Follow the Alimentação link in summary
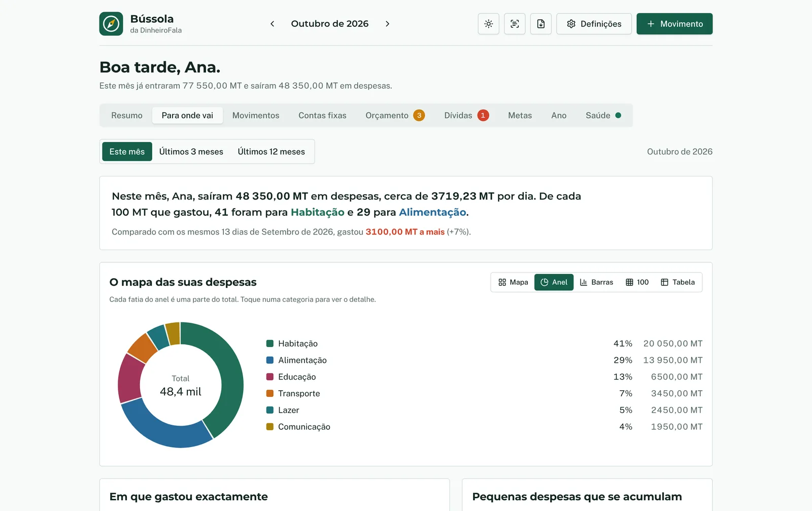 432,212
